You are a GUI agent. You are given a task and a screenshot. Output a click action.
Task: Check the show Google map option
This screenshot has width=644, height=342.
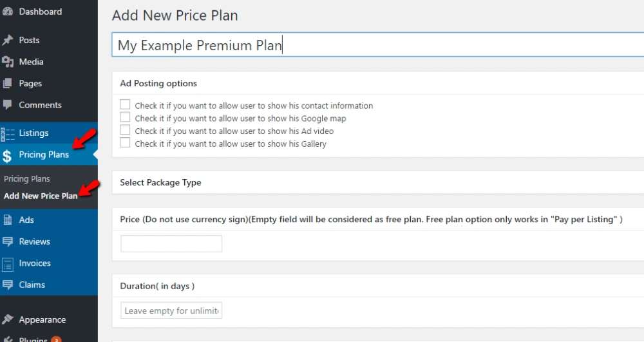coord(125,118)
